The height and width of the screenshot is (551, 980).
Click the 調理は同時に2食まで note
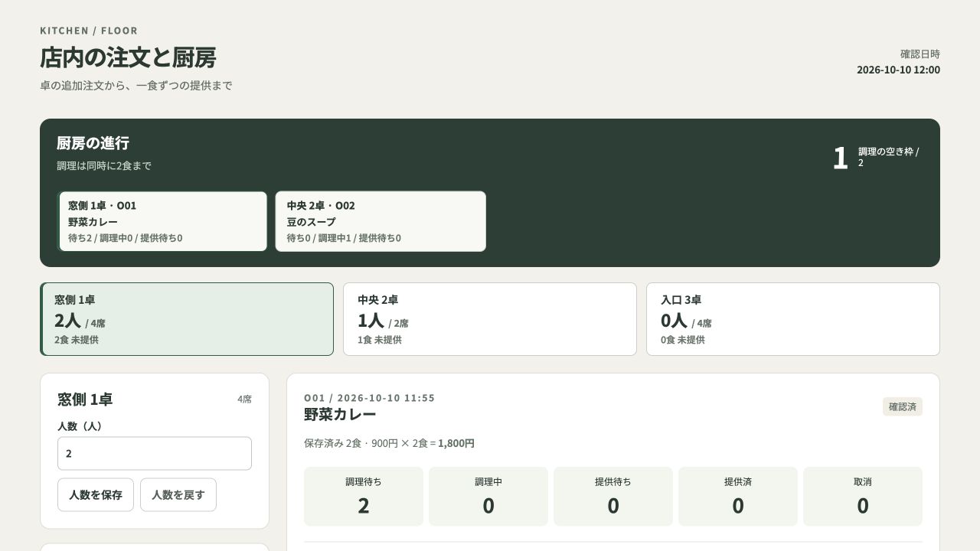coord(104,165)
